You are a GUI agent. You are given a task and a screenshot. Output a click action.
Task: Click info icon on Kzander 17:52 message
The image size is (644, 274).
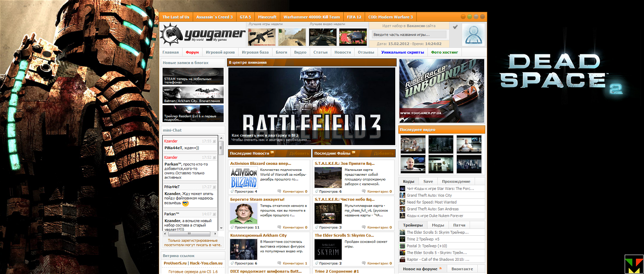pyautogui.click(x=214, y=158)
